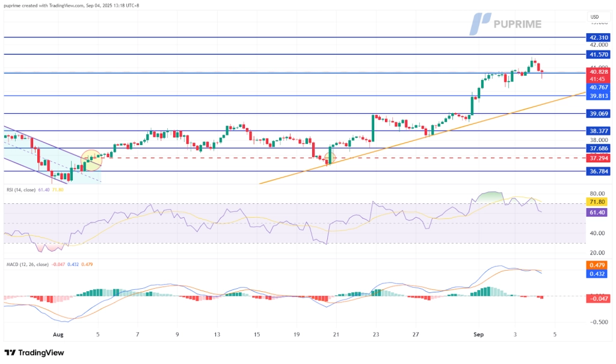Select the 36.784 support price label
Image resolution: width=616 pixels, height=364 pixels.
point(598,171)
